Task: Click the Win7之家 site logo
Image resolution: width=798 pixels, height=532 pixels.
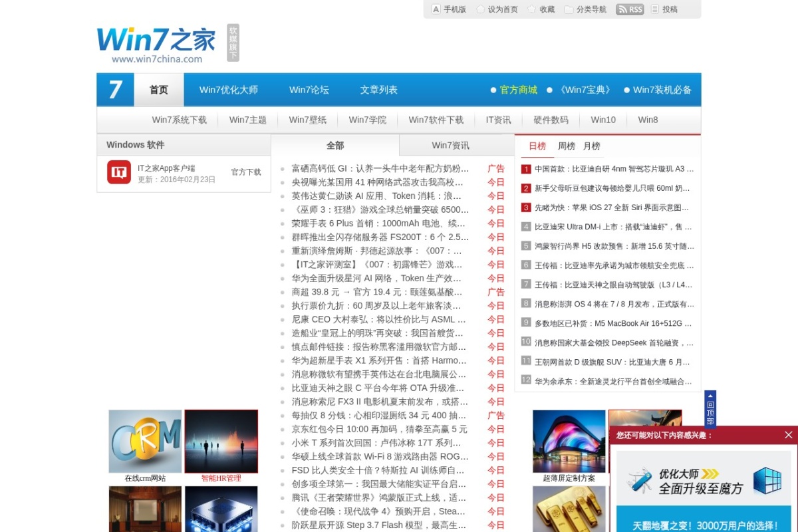Action: point(156,45)
